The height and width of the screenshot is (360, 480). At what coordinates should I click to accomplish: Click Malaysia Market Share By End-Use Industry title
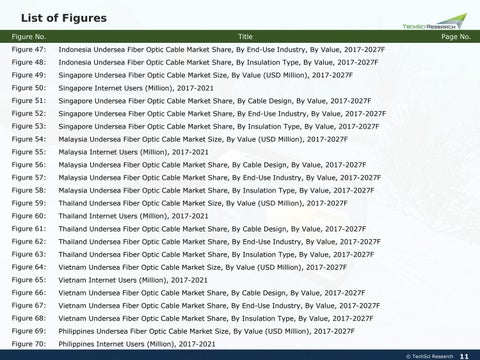(220, 178)
